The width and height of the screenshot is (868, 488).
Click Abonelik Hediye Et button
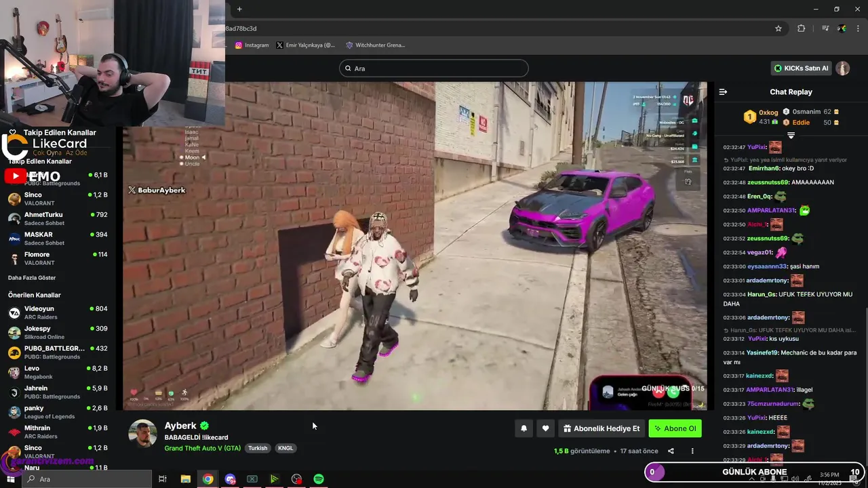point(601,428)
